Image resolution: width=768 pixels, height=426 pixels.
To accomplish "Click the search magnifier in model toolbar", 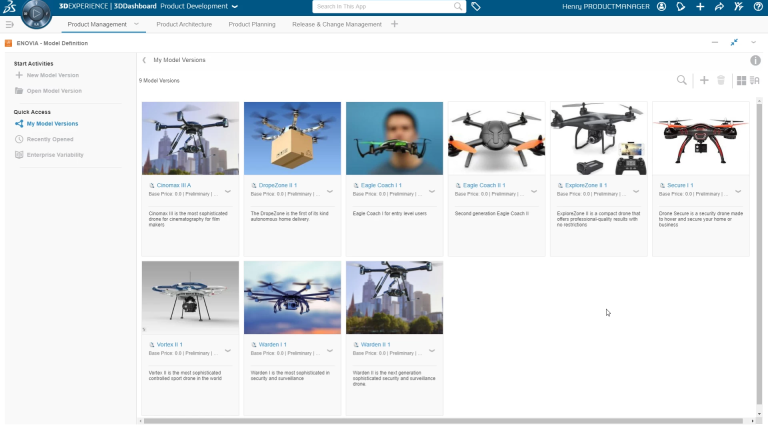I will click(682, 80).
